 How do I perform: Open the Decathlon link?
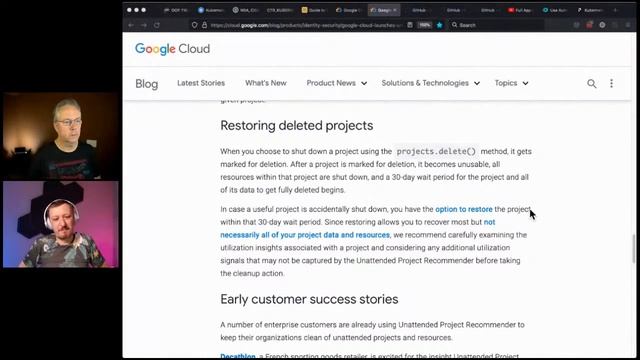238,356
